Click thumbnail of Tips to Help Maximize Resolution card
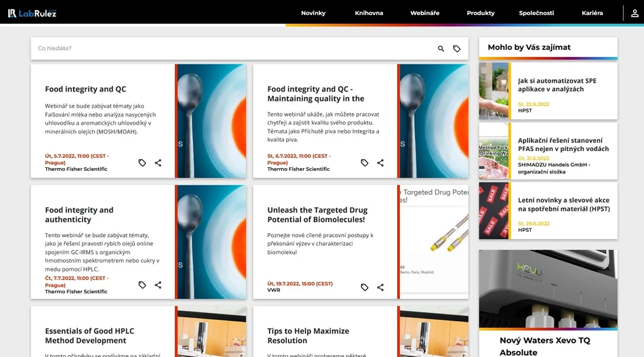Image resolution: width=644 pixels, height=357 pixels. pyautogui.click(x=434, y=331)
